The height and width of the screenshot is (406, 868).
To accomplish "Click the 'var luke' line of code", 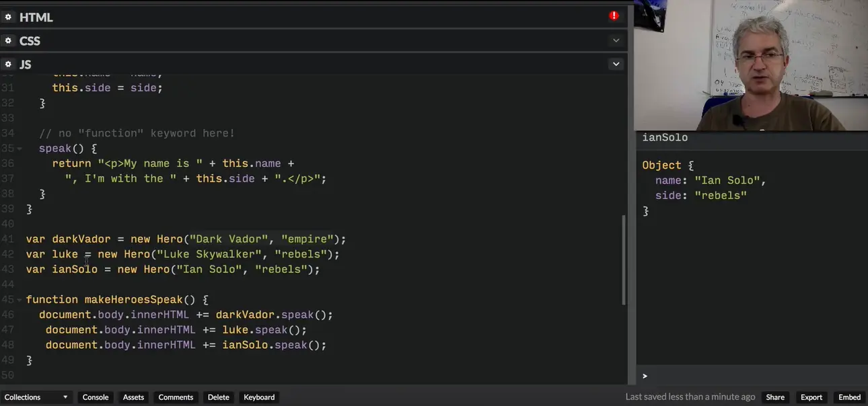I will [x=183, y=254].
